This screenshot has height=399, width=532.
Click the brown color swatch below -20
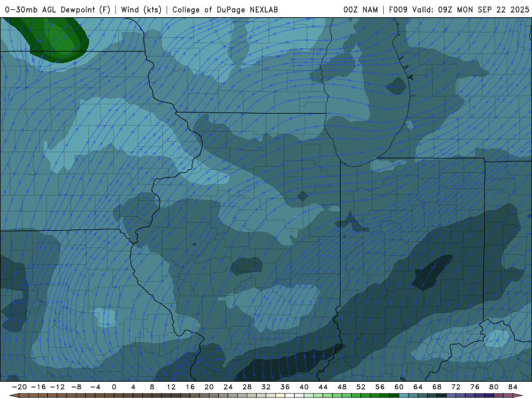point(24,396)
